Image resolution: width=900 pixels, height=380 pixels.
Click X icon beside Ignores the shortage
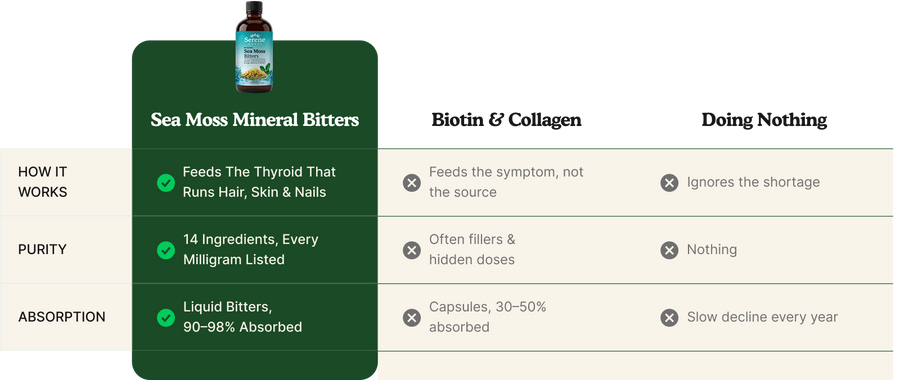coord(669,183)
